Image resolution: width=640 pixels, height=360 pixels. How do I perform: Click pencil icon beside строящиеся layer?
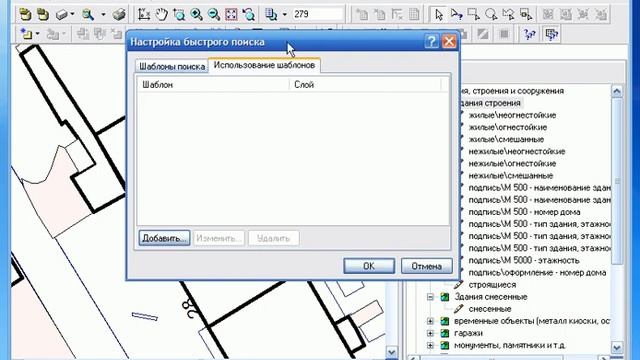[459, 284]
